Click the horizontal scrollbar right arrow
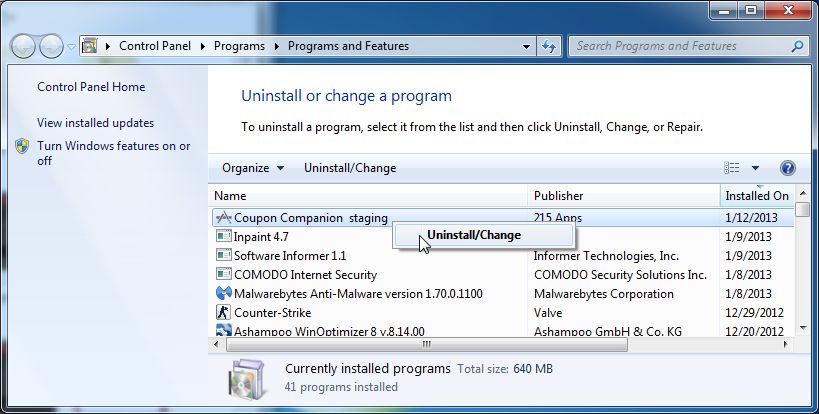 [x=786, y=345]
